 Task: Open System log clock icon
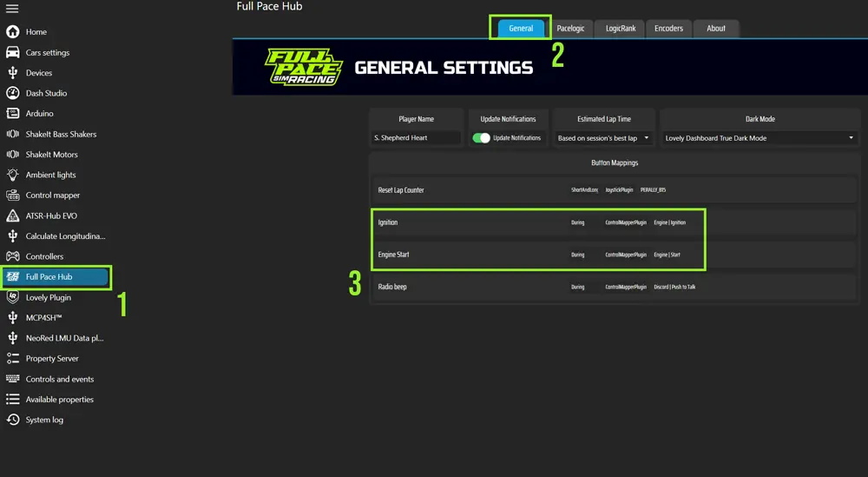point(13,420)
